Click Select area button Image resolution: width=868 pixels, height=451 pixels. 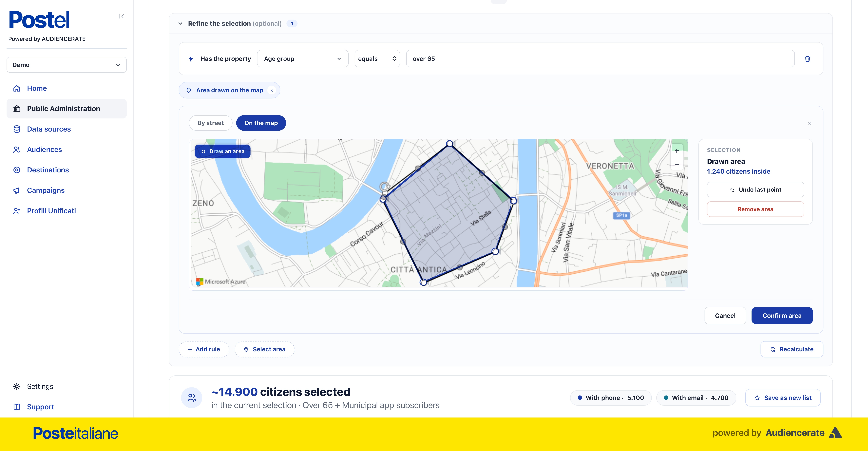(x=265, y=349)
